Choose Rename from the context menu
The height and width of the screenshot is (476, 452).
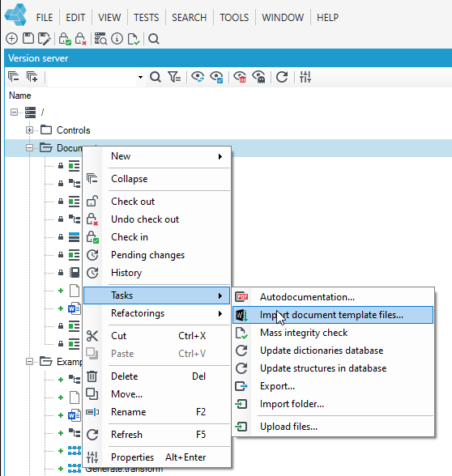pos(157,412)
